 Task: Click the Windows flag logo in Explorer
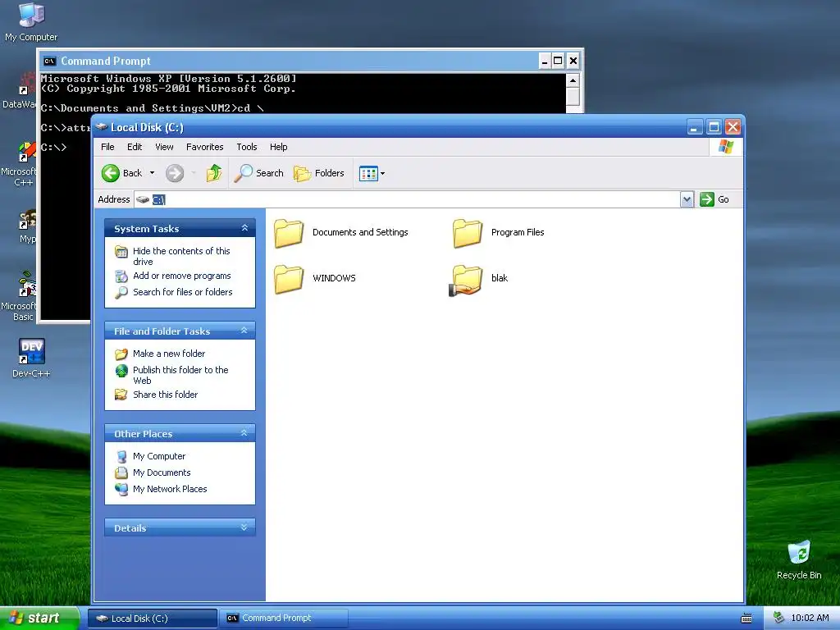(726, 147)
